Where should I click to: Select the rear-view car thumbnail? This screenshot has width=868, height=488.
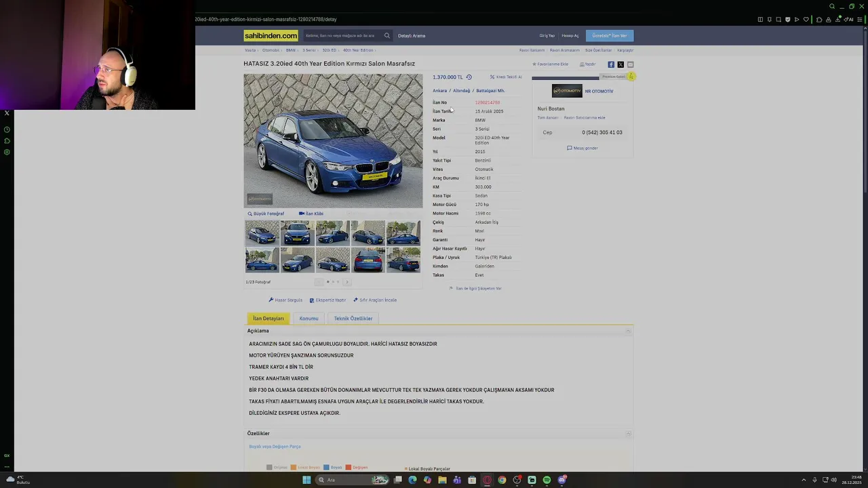[368, 260]
